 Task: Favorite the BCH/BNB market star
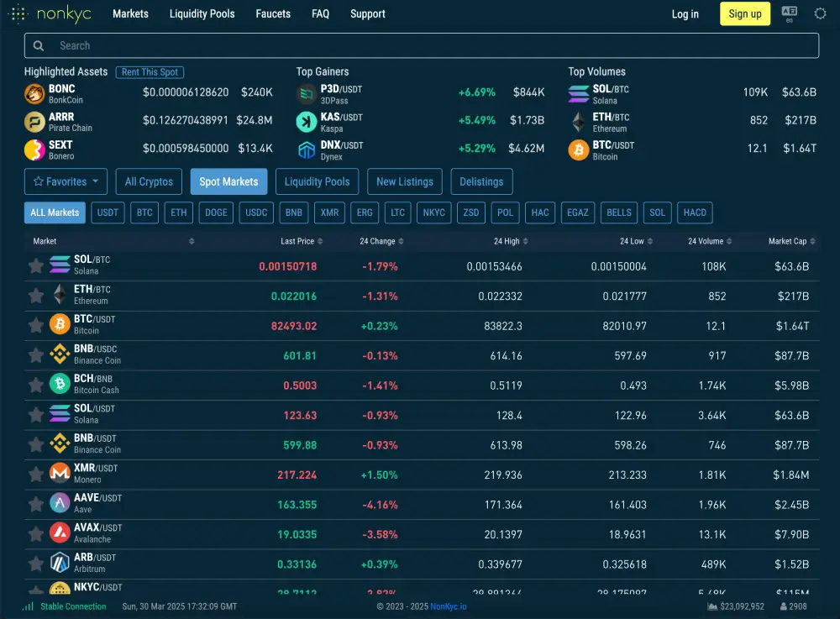pos(36,385)
